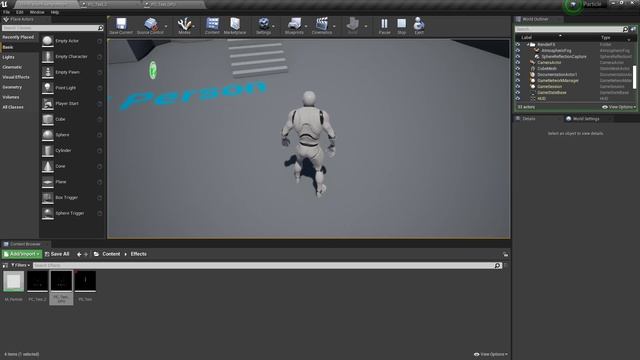
Task: Select the Empty Pawn actor icon
Action: (48, 72)
